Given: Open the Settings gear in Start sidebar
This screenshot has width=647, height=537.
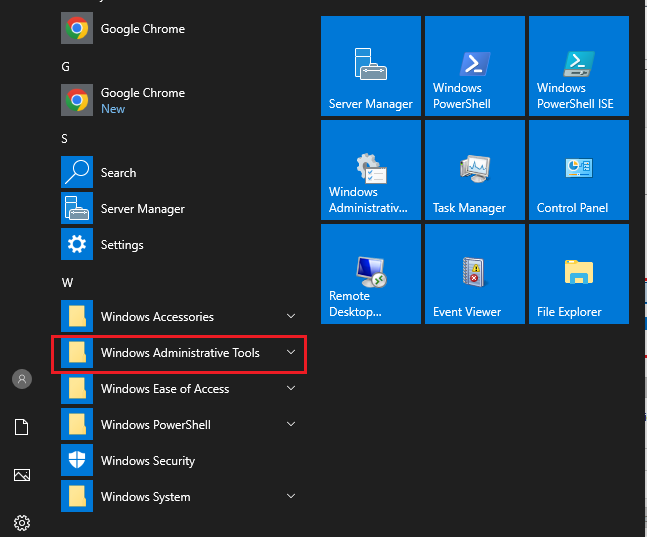Looking at the screenshot, I should pyautogui.click(x=22, y=523).
